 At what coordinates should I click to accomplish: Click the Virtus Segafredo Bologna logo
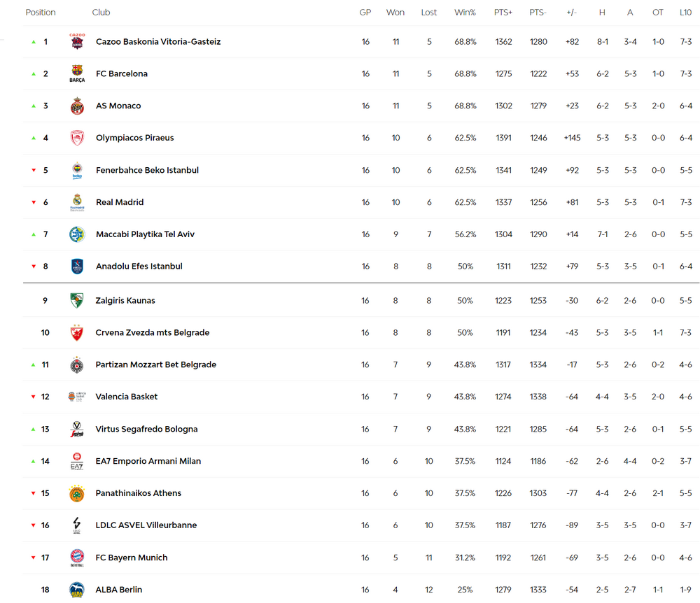point(77,429)
